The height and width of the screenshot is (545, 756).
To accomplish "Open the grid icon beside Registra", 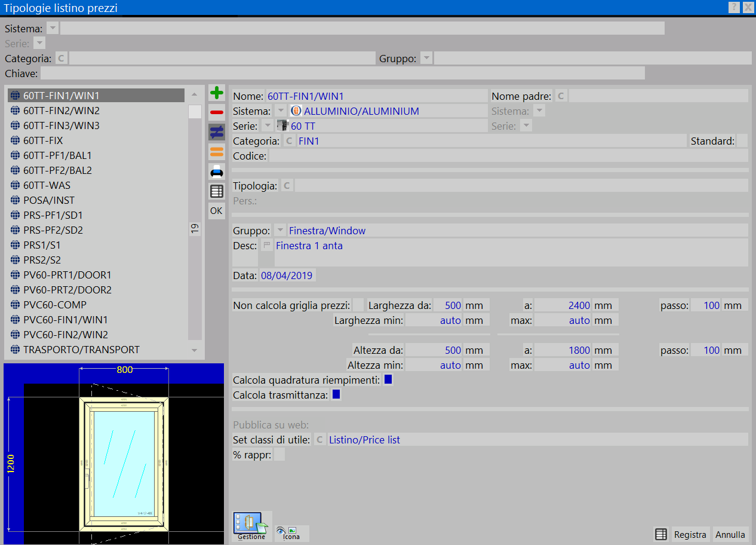I will 660,534.
